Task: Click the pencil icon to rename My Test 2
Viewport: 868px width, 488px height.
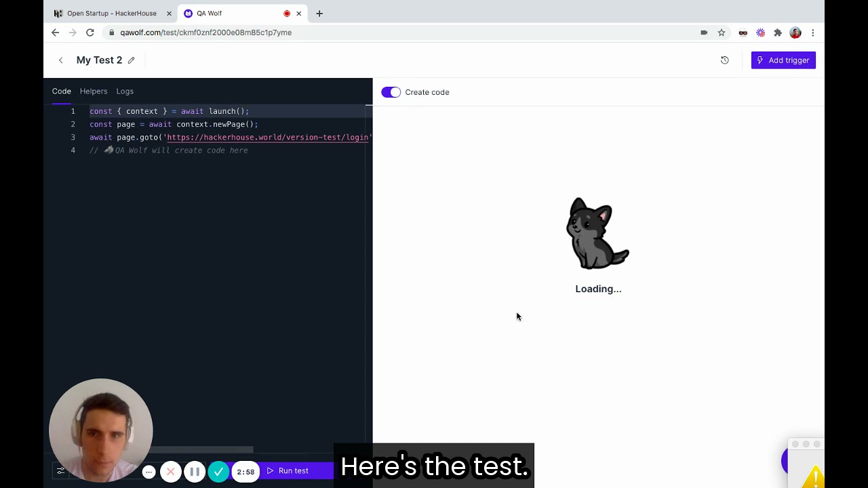Action: click(x=131, y=60)
